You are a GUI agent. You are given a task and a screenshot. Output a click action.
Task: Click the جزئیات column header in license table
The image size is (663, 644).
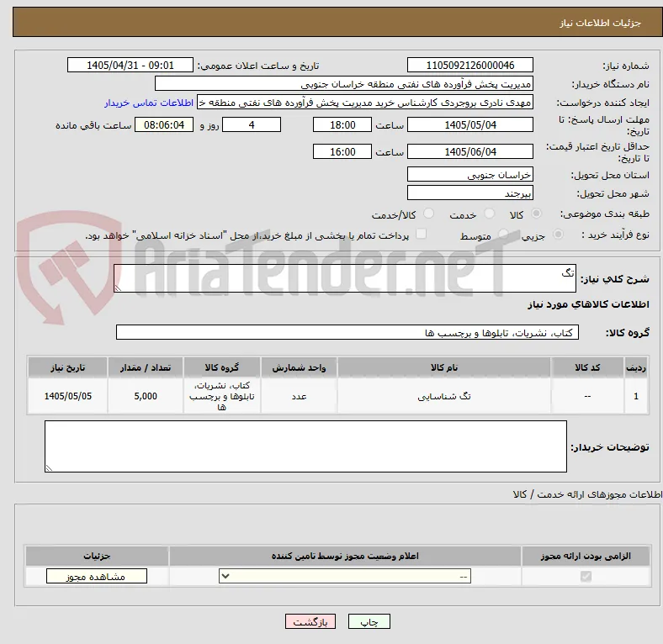click(97, 556)
